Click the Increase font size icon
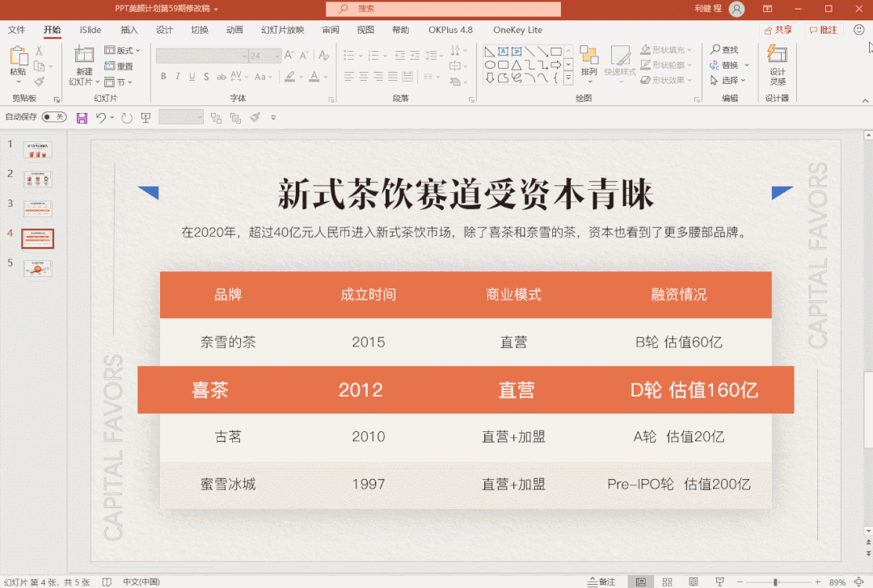873x588 pixels. pos(289,55)
